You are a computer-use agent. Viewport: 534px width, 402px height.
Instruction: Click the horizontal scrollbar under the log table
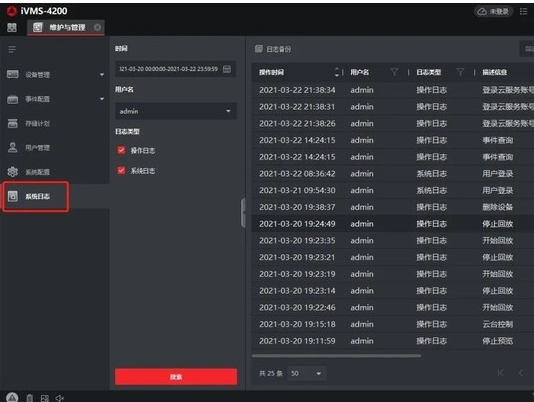pyautogui.click(x=336, y=356)
